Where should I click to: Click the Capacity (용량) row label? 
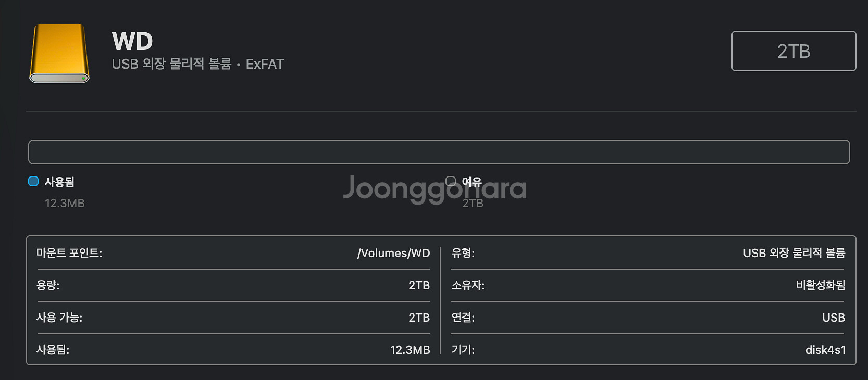click(x=48, y=285)
